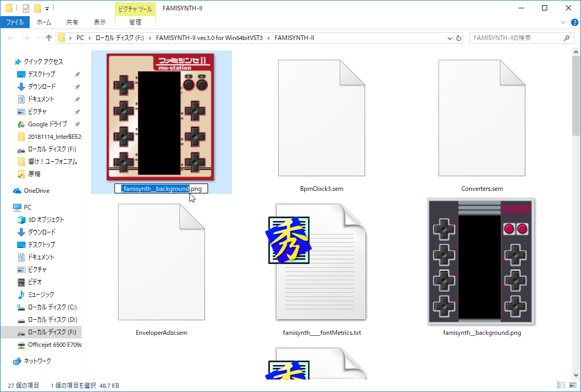The width and height of the screenshot is (581, 392).
Task: Refresh the address bar location
Action: (459, 38)
